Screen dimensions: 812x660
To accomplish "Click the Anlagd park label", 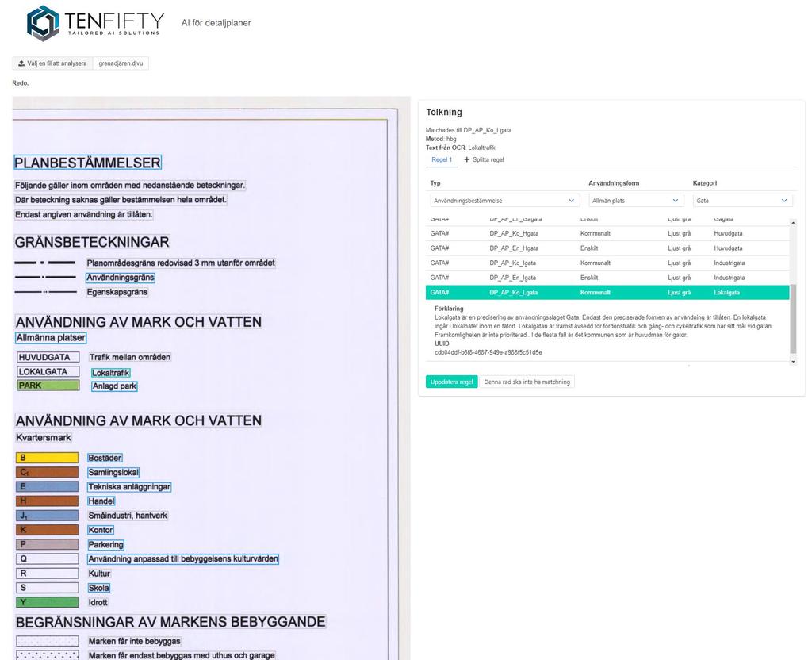I will pyautogui.click(x=114, y=386).
